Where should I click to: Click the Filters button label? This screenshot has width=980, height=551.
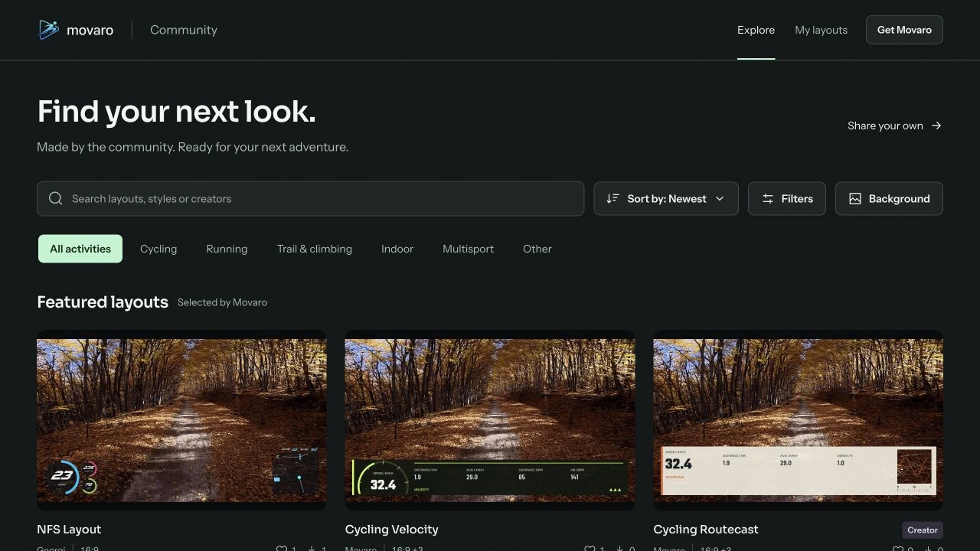click(x=797, y=198)
